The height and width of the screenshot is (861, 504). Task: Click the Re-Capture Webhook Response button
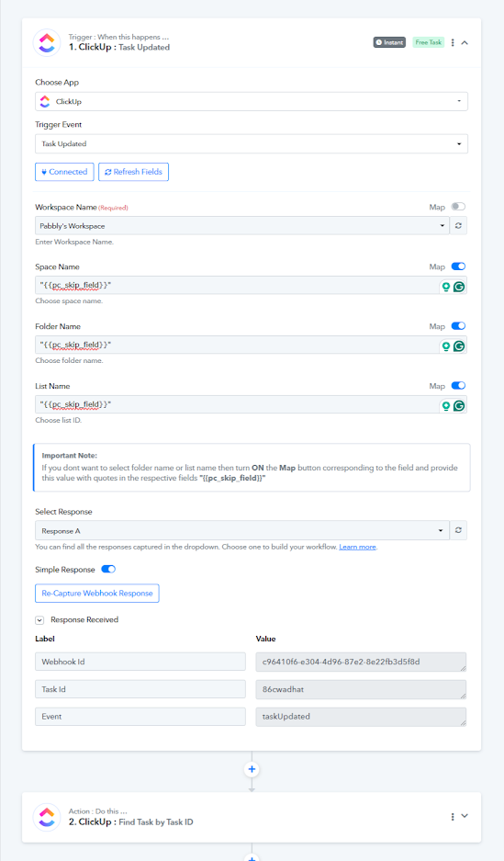[97, 593]
